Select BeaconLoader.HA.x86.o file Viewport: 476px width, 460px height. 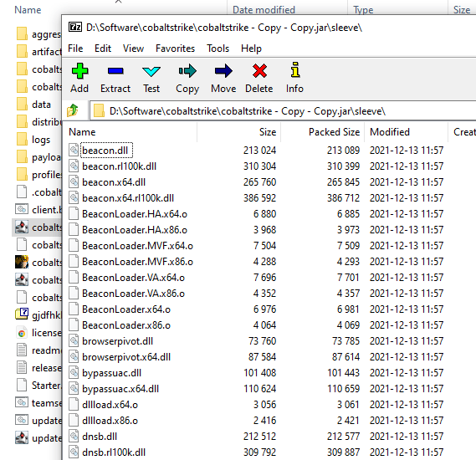pyautogui.click(x=135, y=230)
